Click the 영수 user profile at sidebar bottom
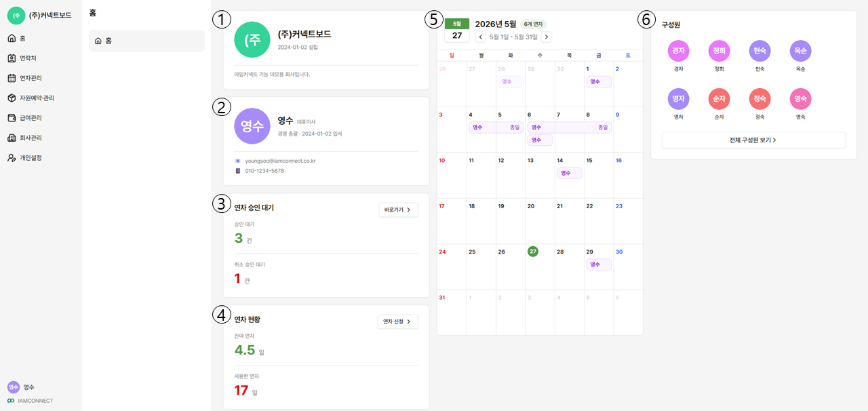The height and width of the screenshot is (411, 868). click(22, 387)
